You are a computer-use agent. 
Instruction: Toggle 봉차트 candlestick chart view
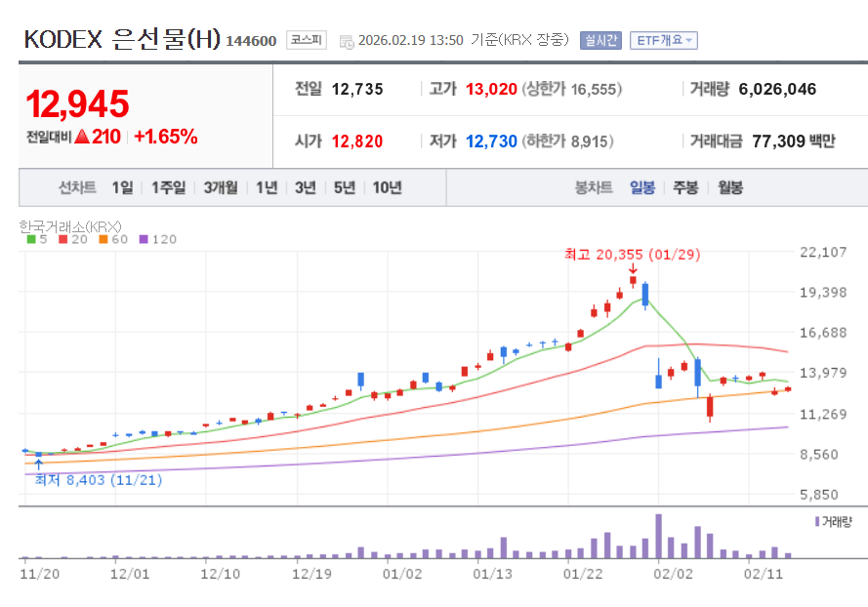(594, 187)
